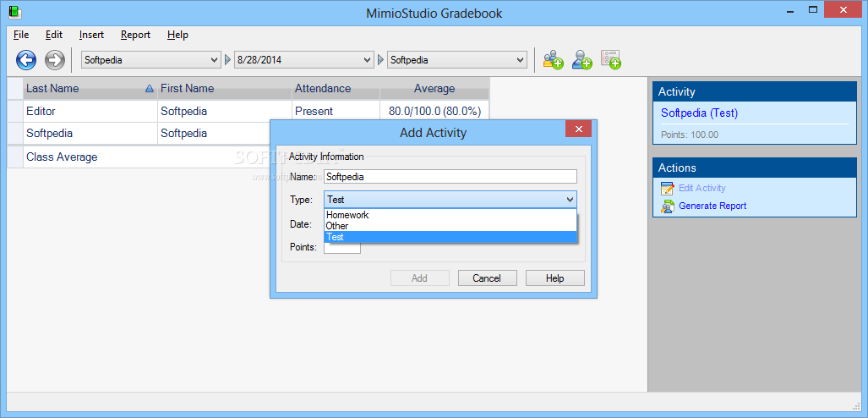
Task: Maximize the Gradebook window
Action: (813, 9)
